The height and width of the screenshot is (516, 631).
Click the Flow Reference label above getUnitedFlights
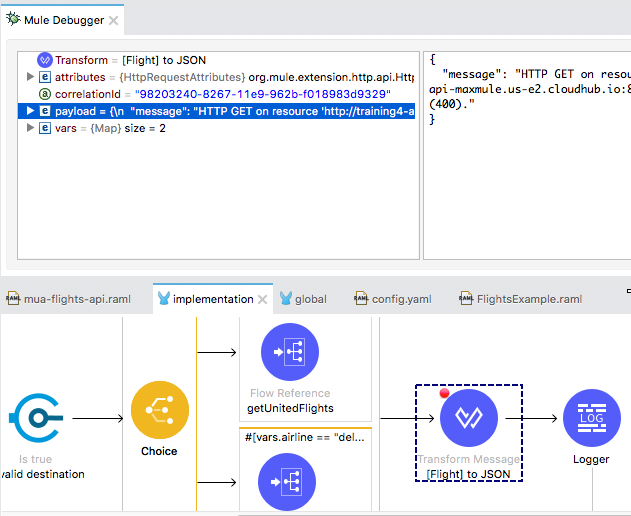click(290, 393)
